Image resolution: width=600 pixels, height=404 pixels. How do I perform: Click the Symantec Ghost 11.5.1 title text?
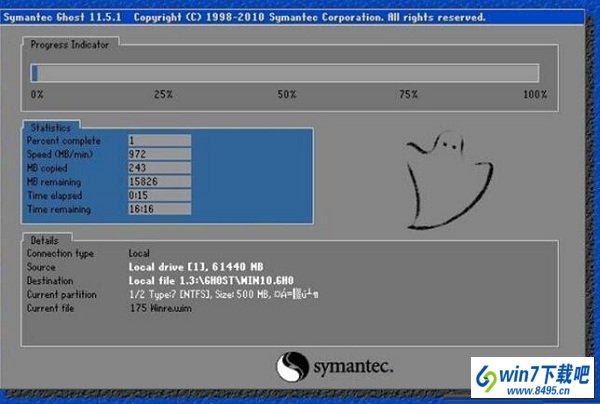(x=62, y=18)
